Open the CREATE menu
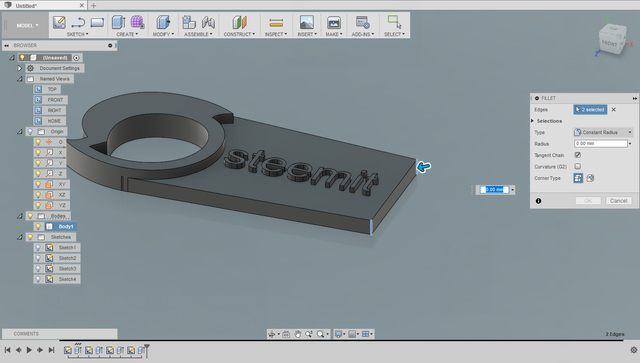Viewport: 640px width, 363px height. (x=127, y=34)
